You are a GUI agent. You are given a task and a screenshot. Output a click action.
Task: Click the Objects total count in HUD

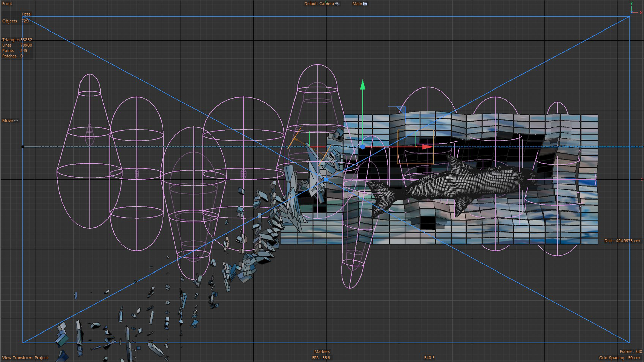25,21
